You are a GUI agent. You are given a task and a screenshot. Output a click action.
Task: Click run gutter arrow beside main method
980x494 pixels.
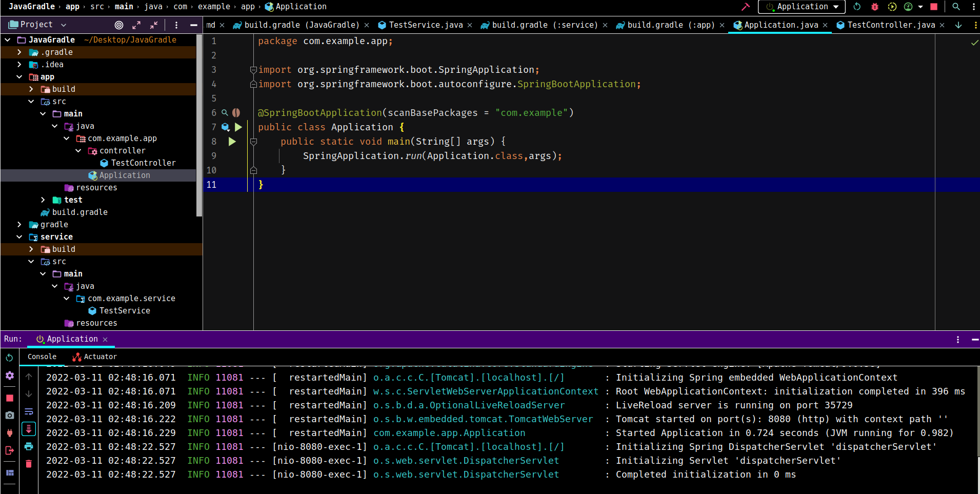tap(232, 142)
